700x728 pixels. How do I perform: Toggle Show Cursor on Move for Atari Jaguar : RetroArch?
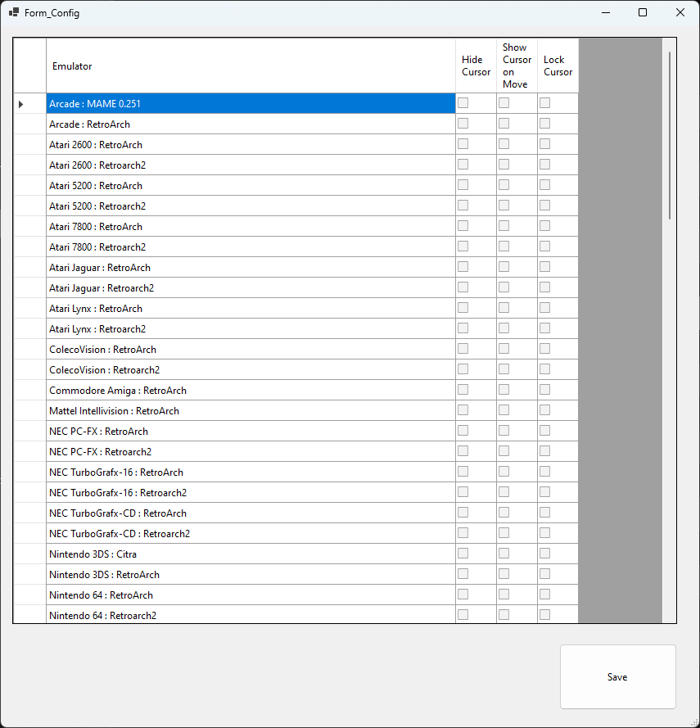coord(504,267)
